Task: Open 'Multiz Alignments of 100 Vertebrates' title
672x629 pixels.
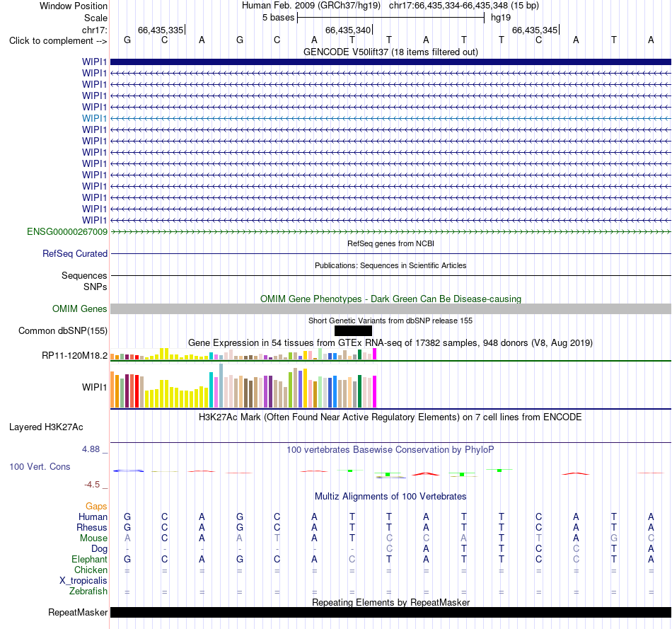Action: tap(390, 497)
